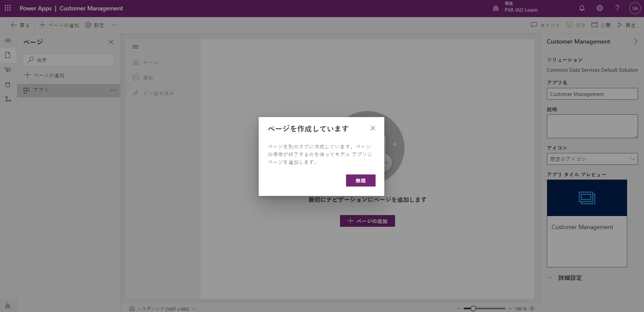Select 最新 in preview navigation
This screenshot has width=644, height=312.
[x=143, y=78]
